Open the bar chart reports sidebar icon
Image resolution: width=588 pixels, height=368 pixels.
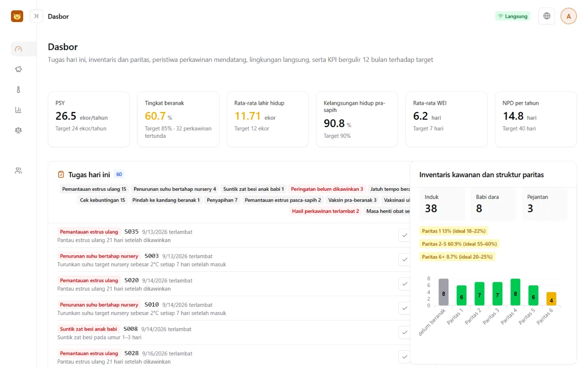18,110
